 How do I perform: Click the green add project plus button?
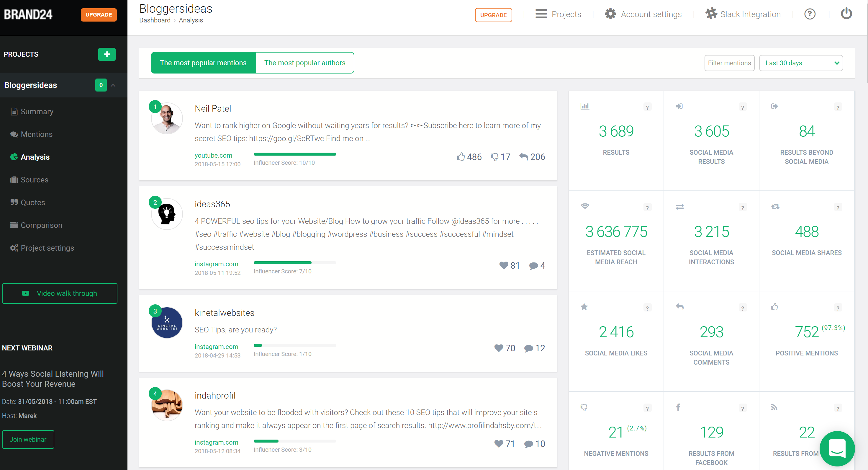coord(107,54)
